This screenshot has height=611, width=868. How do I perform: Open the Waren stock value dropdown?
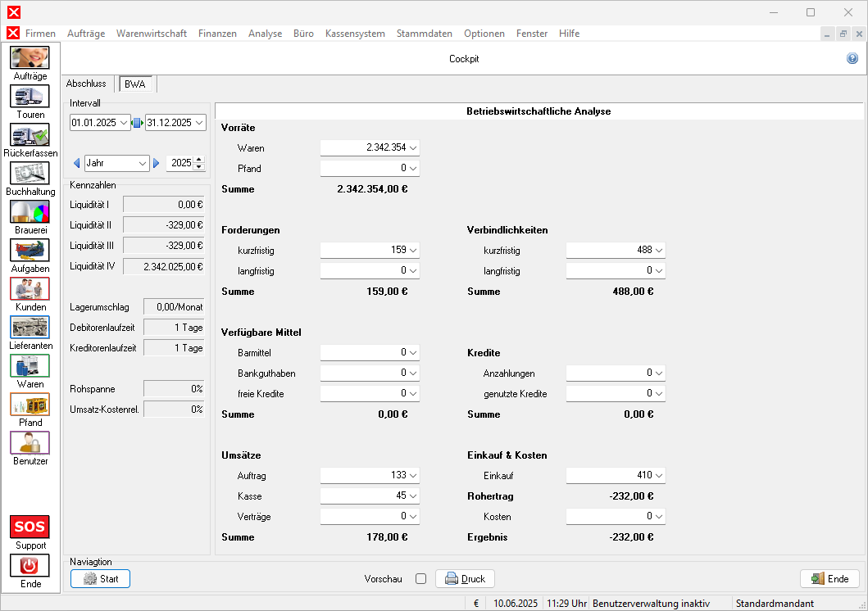(x=413, y=148)
